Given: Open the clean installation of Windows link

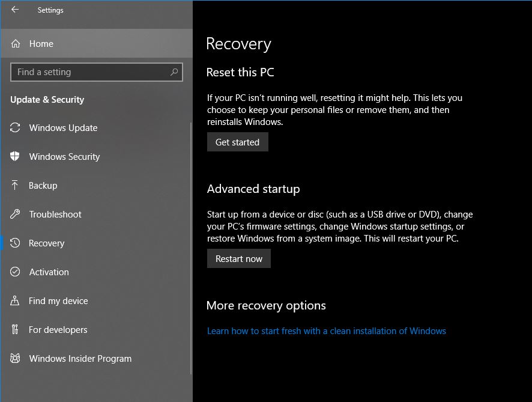Looking at the screenshot, I should (327, 331).
